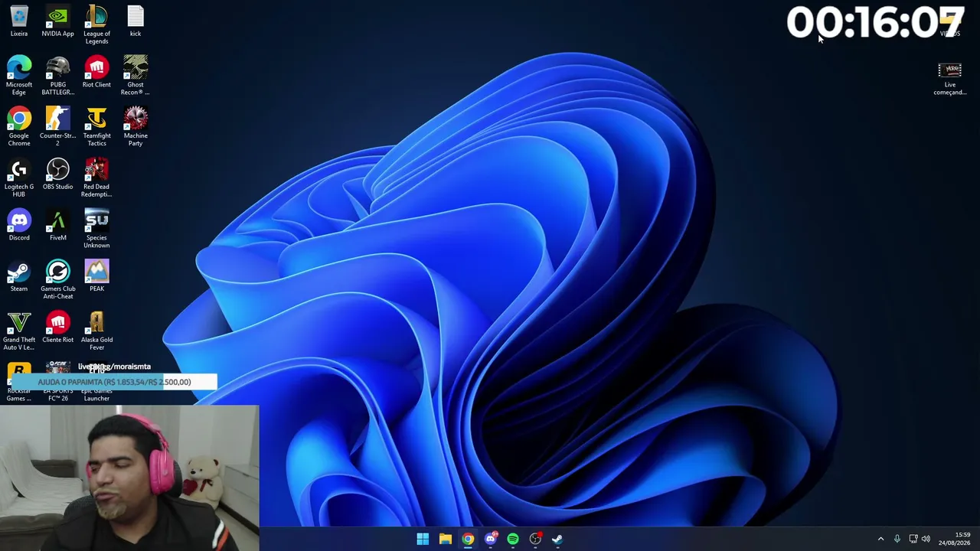Click the FiveM desktop icon
This screenshot has height=551, width=980.
[57, 226]
